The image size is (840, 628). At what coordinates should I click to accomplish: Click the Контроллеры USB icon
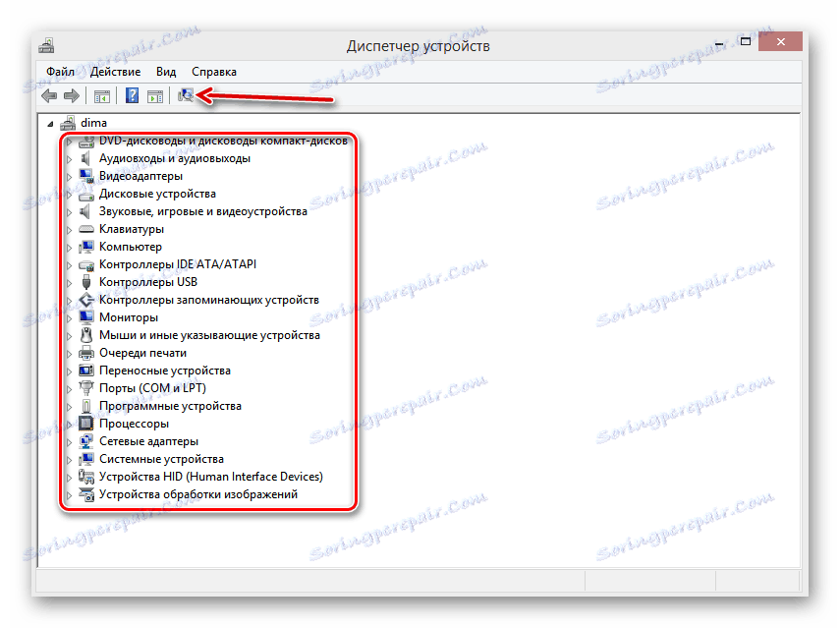[x=87, y=281]
